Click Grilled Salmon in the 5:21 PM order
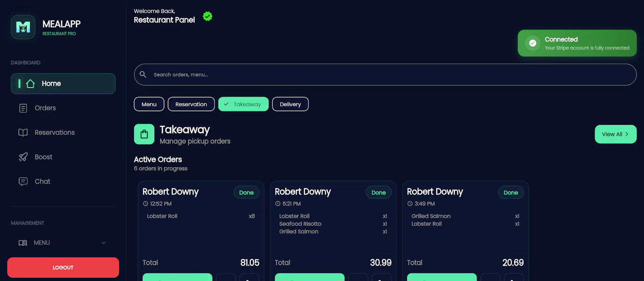644x281 pixels. tap(299, 231)
